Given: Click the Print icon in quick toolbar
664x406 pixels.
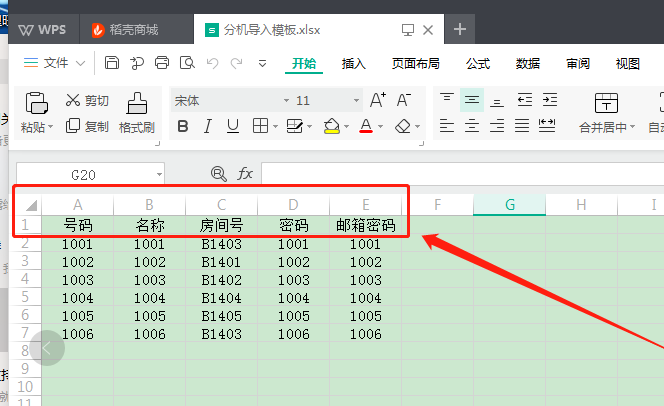Looking at the screenshot, I should (x=162, y=63).
